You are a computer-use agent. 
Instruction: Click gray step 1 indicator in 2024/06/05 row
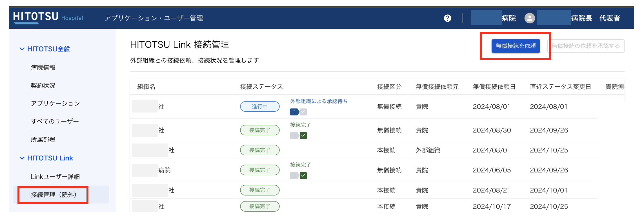pyautogui.click(x=294, y=176)
